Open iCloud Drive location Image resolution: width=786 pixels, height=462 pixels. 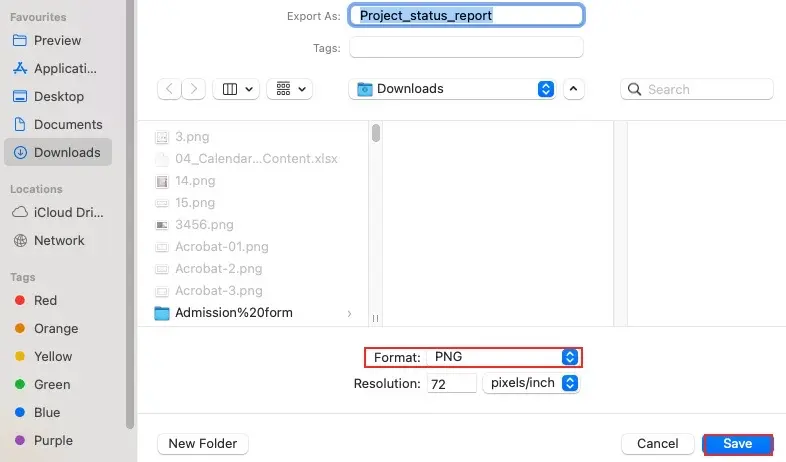point(58,212)
